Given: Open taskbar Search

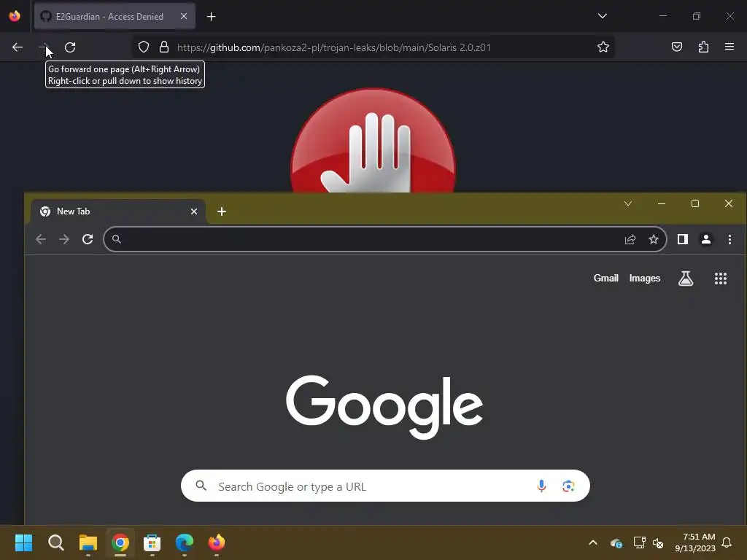Looking at the screenshot, I should click(x=55, y=542).
